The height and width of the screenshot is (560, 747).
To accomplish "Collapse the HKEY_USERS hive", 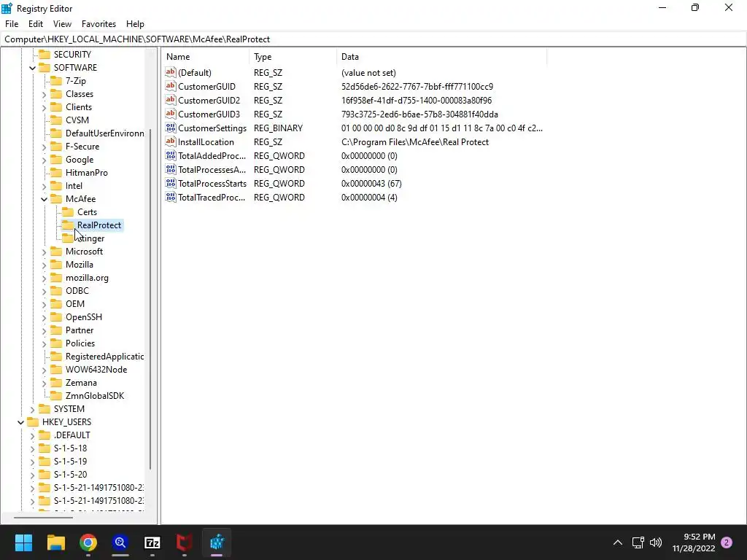I will pos(21,422).
